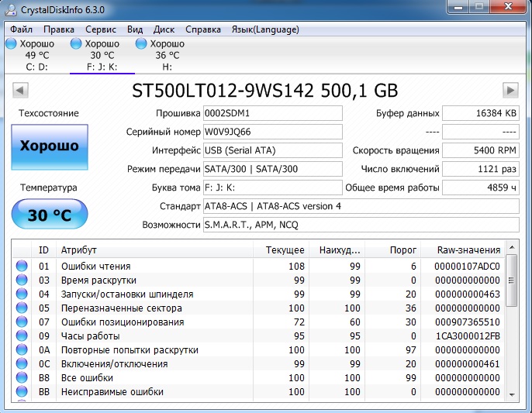This screenshot has width=532, height=413.
Task: Click the blue status orb for the F: J: K: disk
Action: tap(76, 43)
